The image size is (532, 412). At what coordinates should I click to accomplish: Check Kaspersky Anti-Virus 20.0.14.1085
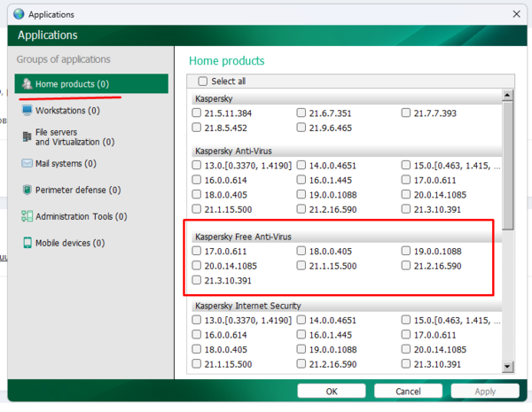click(406, 194)
